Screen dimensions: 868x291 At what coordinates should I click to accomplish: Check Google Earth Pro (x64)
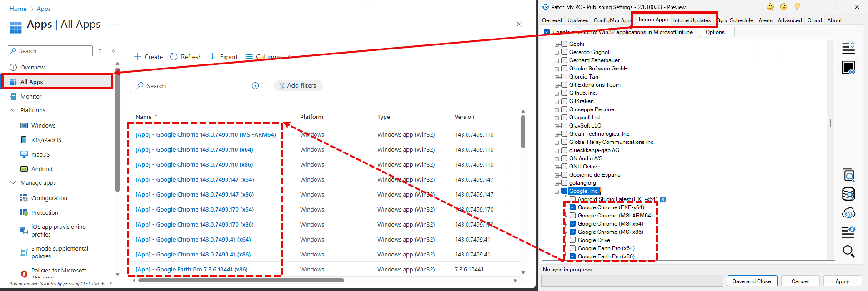[573, 248]
